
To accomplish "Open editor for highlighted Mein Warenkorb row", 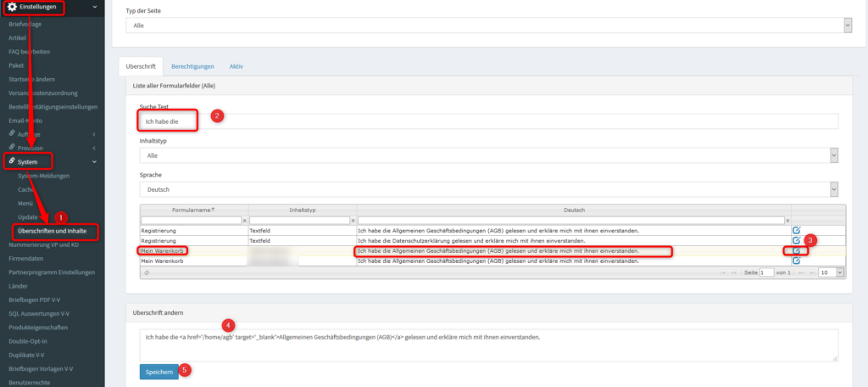I will [796, 251].
